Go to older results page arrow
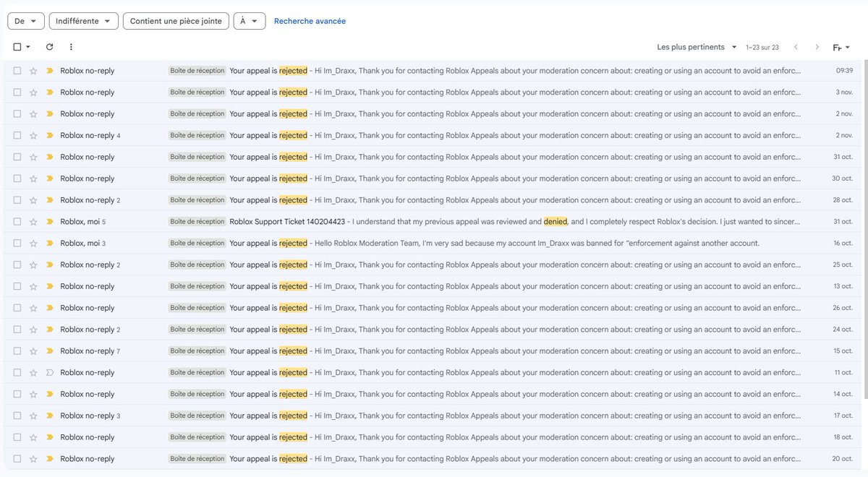This screenshot has height=477, width=868. click(x=817, y=47)
